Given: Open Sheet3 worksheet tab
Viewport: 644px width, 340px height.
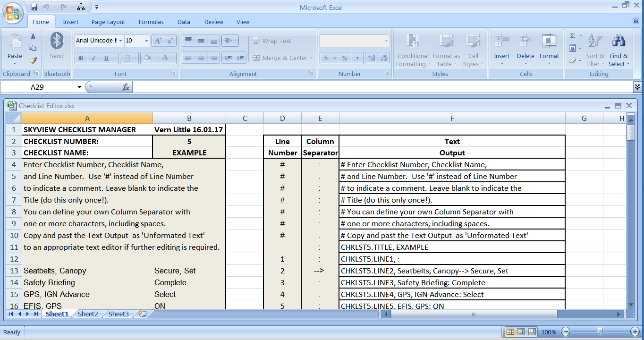Looking at the screenshot, I should (x=119, y=314).
